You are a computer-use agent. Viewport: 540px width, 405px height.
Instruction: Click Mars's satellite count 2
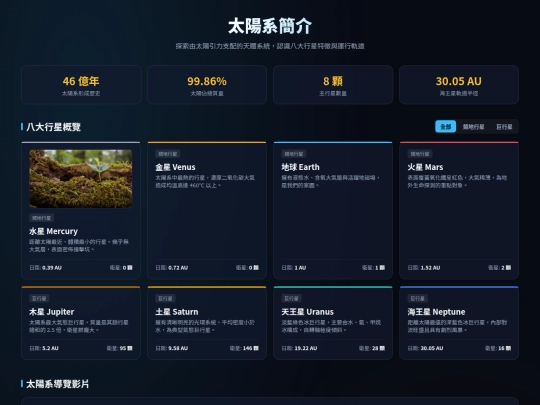[x=506, y=268]
